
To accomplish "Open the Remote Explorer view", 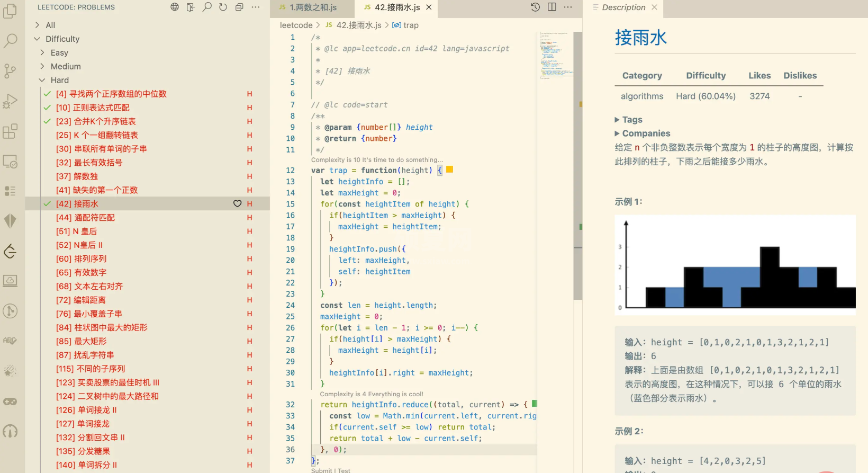I will (10, 161).
